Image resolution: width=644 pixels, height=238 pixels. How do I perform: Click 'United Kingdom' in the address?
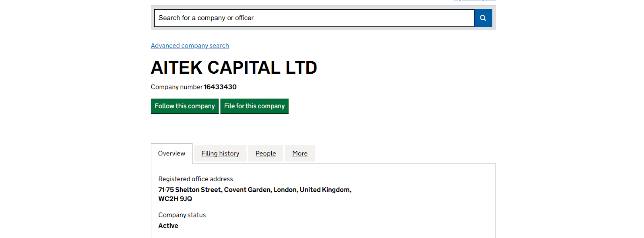pos(325,190)
